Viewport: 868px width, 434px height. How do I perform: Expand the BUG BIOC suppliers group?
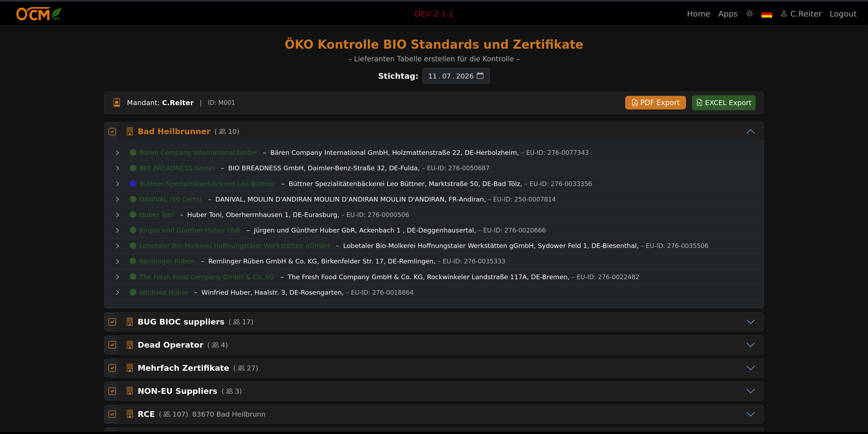[x=750, y=322]
